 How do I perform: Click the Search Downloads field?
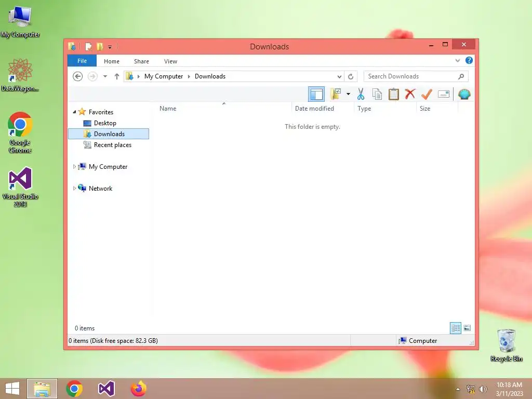pos(416,76)
